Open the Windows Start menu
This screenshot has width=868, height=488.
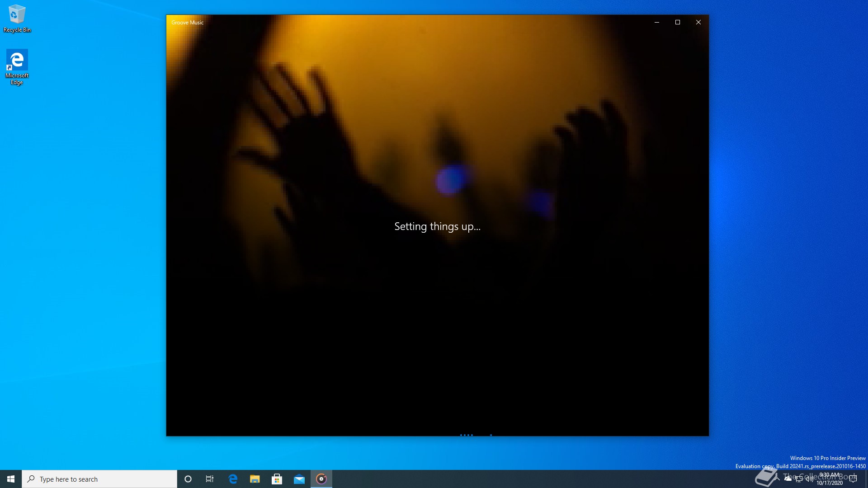[x=11, y=479]
